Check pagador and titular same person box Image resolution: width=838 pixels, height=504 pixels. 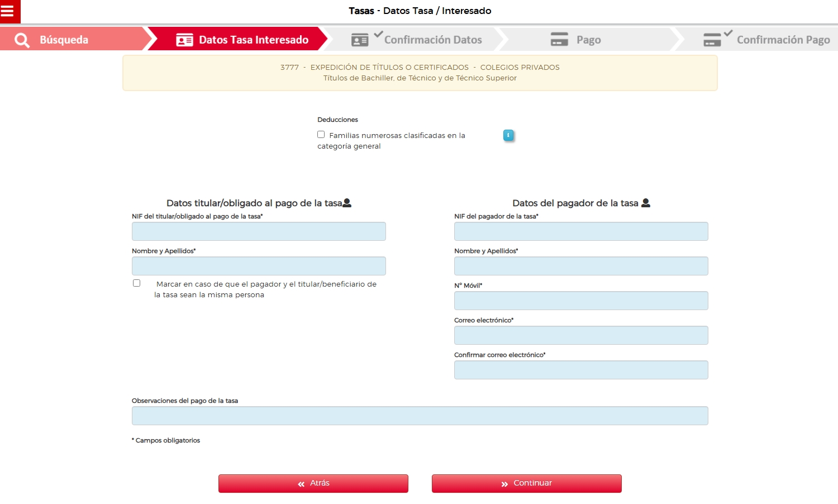(x=137, y=283)
